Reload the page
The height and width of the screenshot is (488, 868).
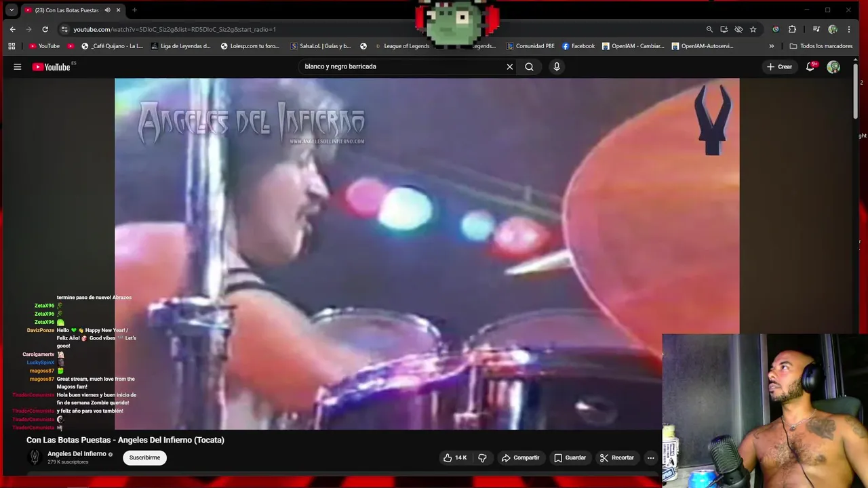click(x=45, y=29)
